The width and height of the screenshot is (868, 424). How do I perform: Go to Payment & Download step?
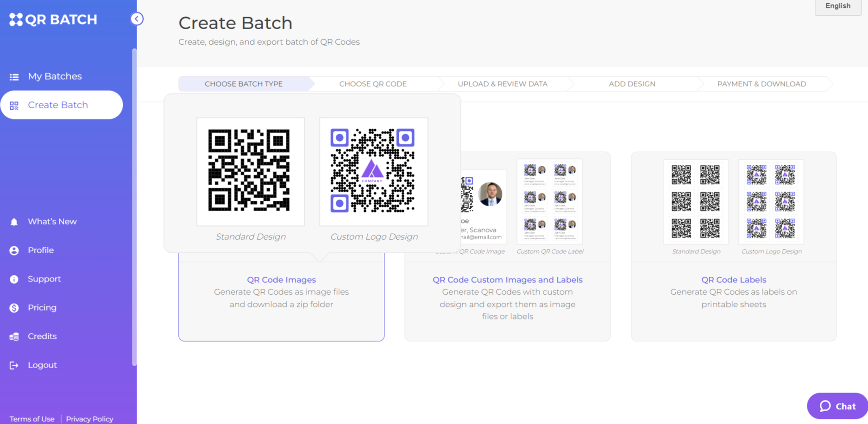click(x=761, y=84)
